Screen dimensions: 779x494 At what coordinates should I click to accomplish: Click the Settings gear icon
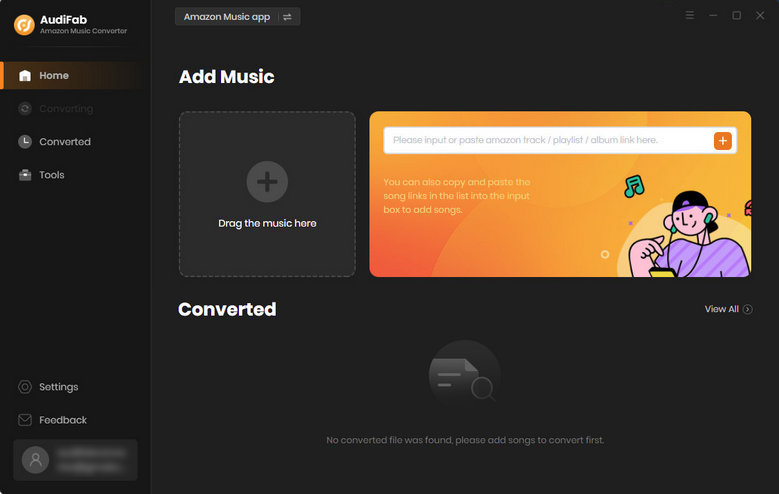(25, 387)
